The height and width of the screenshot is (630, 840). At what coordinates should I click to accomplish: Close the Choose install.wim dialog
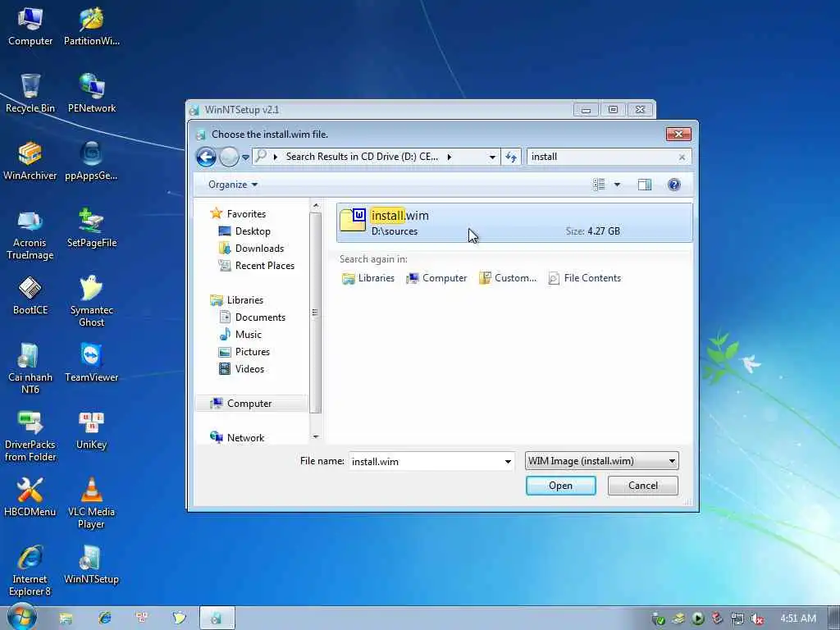pyautogui.click(x=678, y=134)
